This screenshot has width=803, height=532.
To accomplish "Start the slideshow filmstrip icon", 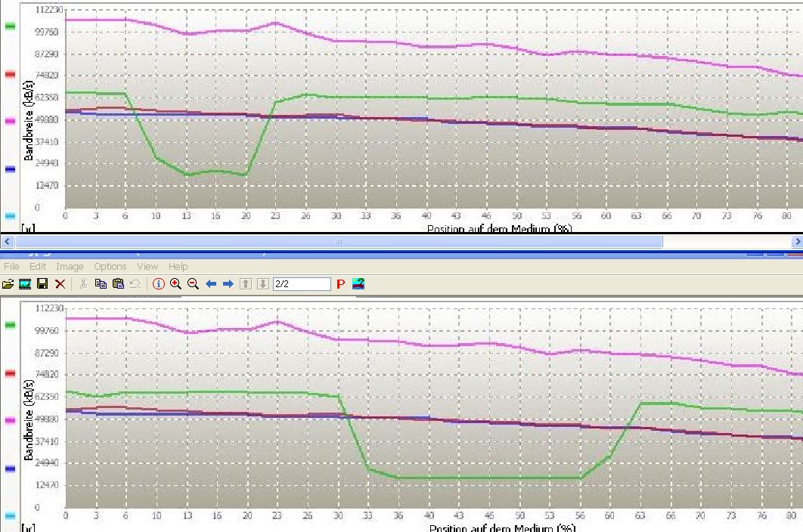I will (x=25, y=283).
